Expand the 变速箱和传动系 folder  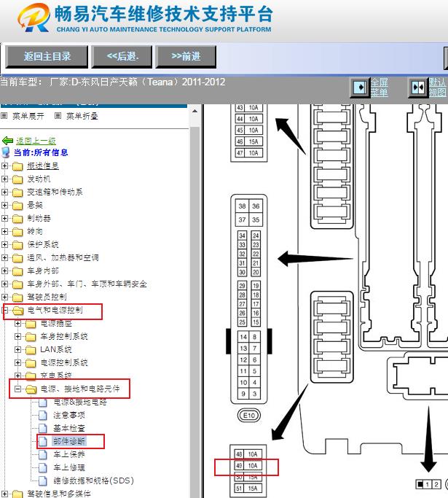point(5,192)
